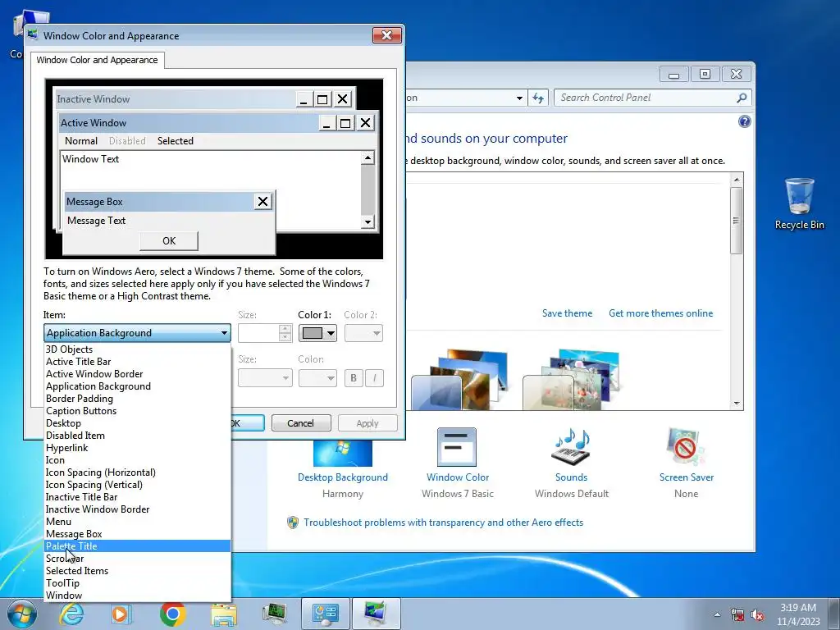Click the Windows Start orb
The height and width of the screenshot is (630, 840).
pyautogui.click(x=21, y=614)
